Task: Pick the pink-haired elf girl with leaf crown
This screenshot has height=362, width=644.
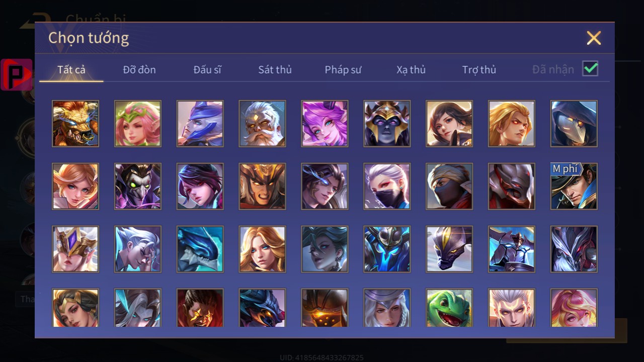Action: [x=138, y=124]
